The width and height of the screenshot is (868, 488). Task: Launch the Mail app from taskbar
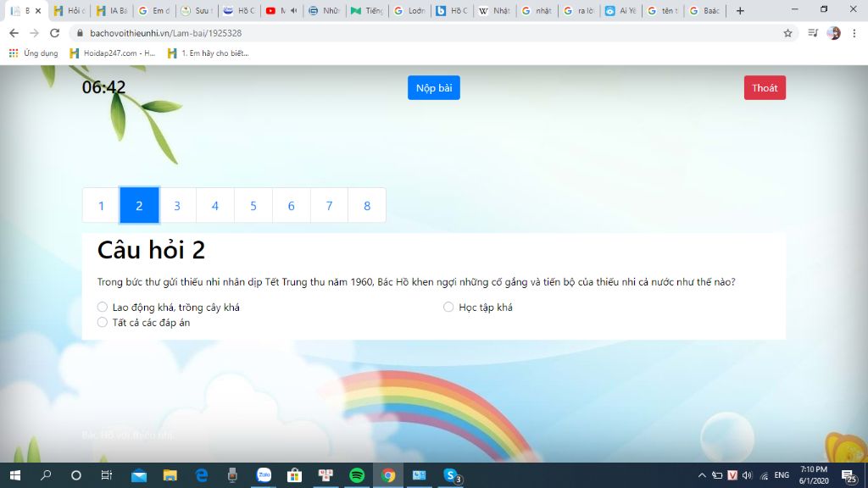[139, 474]
